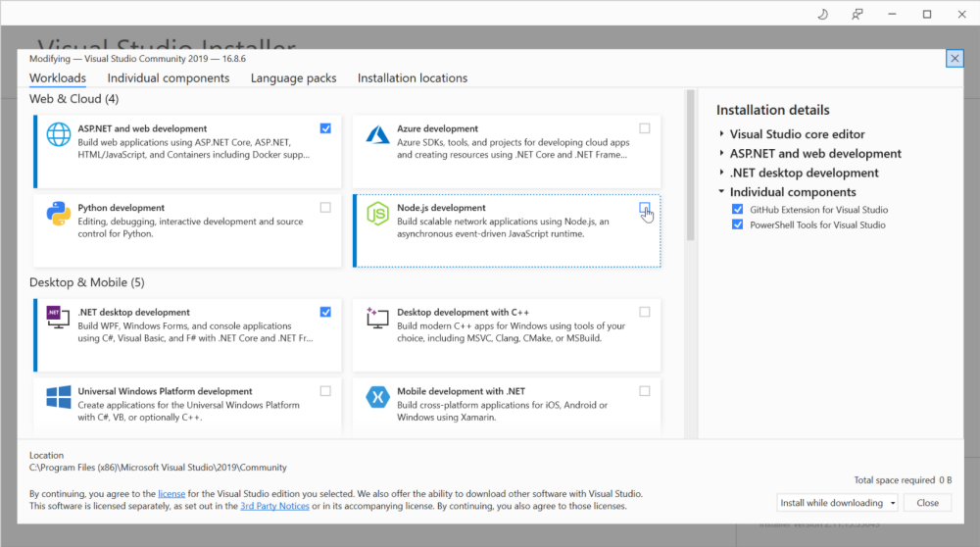Click the Web & Cloud (4) heading

[73, 99]
